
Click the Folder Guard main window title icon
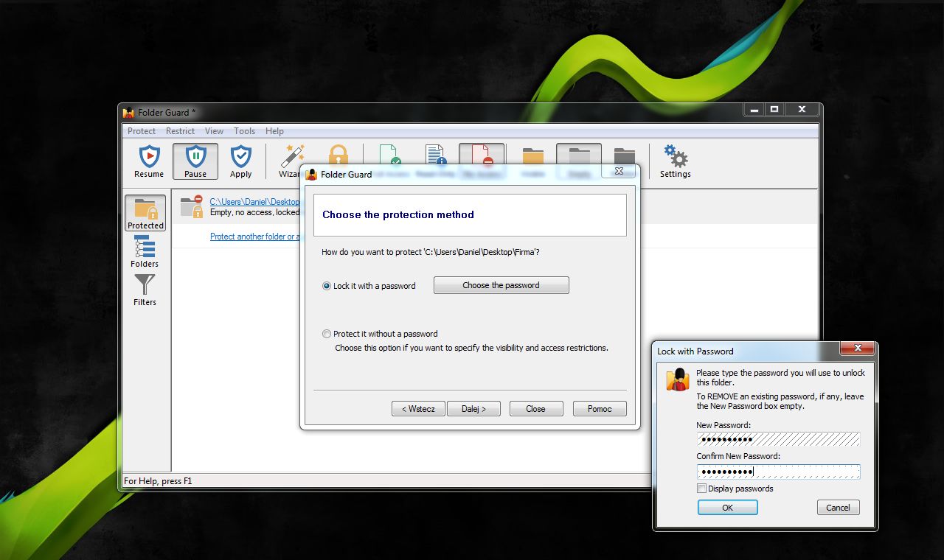pos(128,112)
